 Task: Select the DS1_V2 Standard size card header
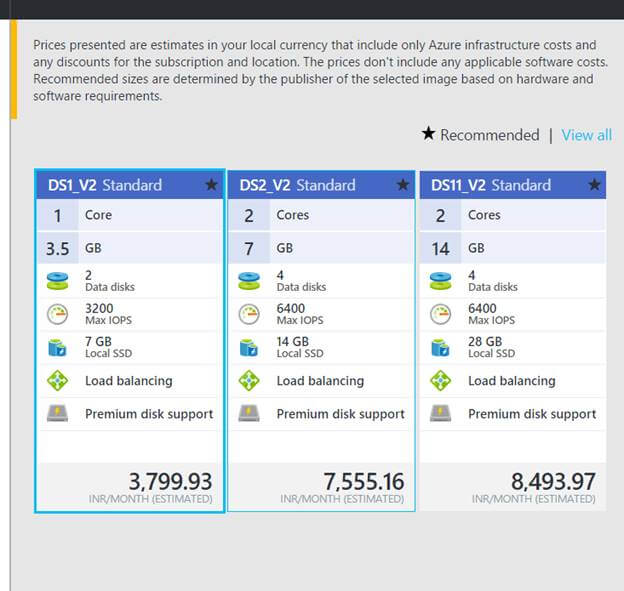[130, 185]
